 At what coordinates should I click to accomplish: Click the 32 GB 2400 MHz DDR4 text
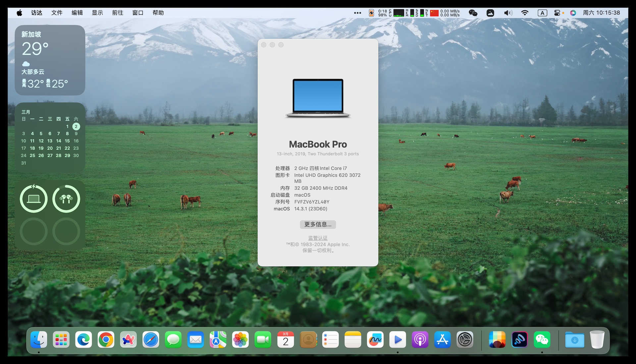coord(321,188)
